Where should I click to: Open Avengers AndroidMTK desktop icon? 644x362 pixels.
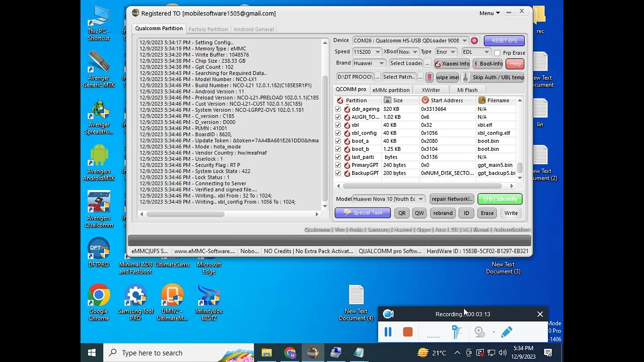(99, 163)
